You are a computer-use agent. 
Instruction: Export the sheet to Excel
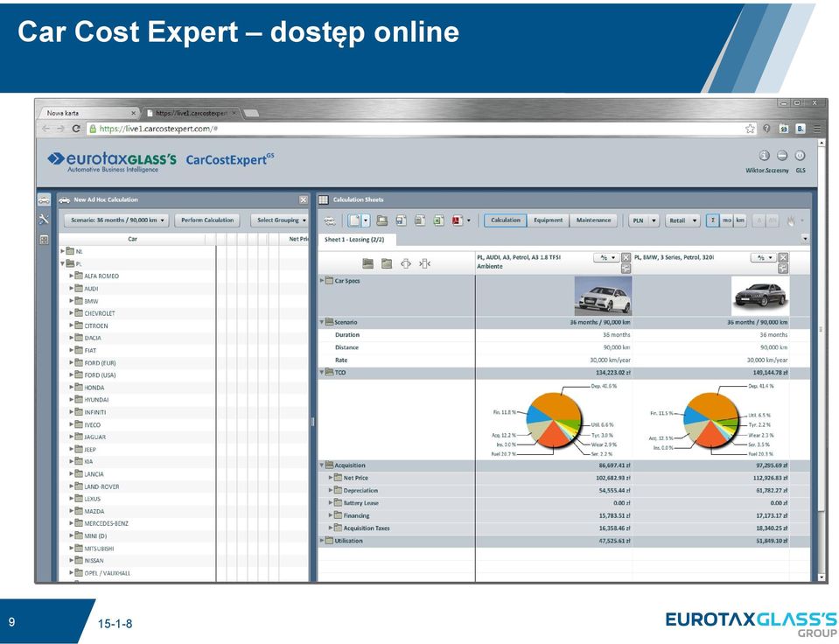coord(439,220)
